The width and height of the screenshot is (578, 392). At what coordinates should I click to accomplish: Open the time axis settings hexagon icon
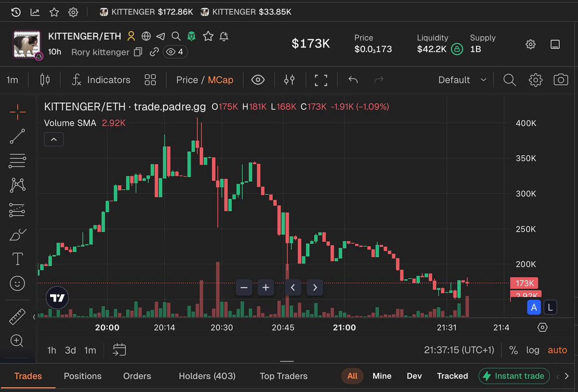point(543,327)
